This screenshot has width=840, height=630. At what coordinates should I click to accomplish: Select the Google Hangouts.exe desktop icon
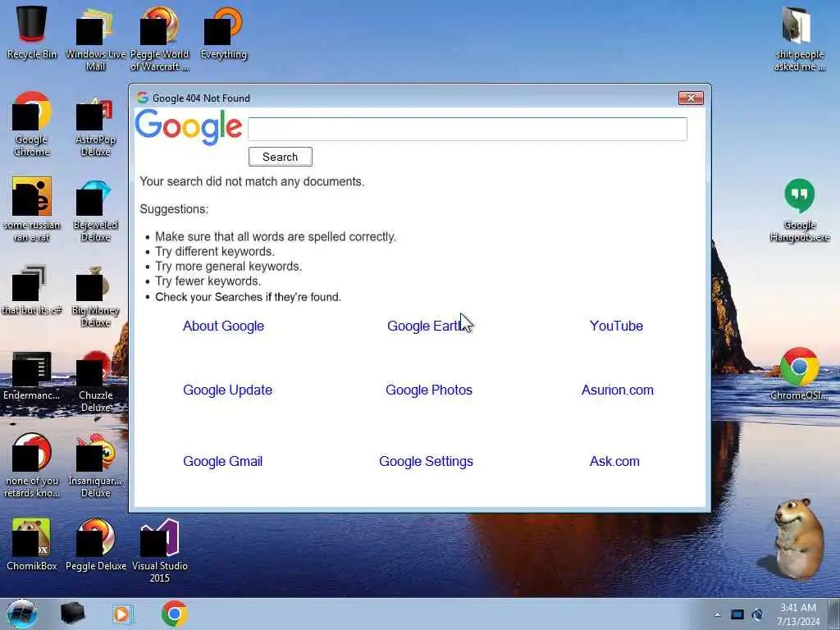(x=799, y=210)
